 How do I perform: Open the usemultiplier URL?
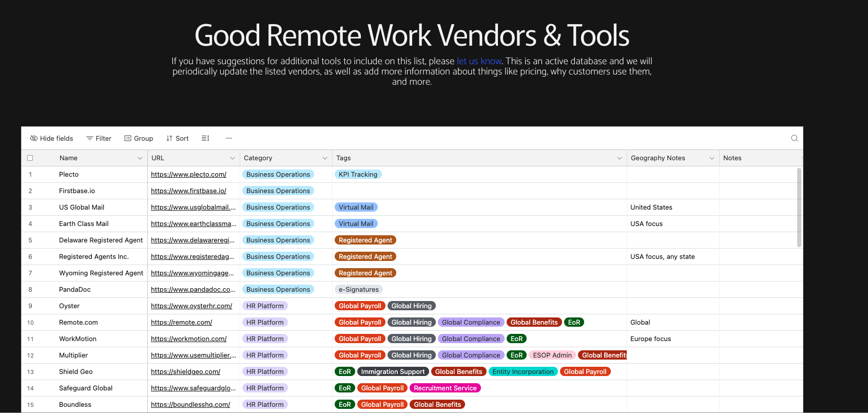coord(194,355)
